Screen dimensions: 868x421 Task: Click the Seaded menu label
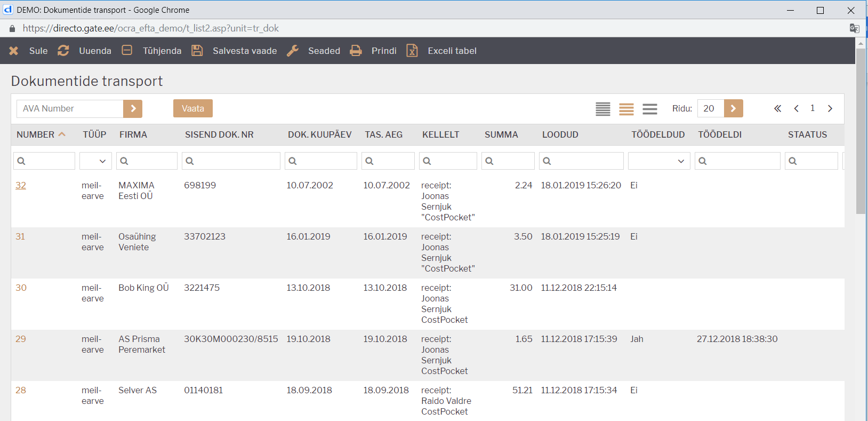(x=324, y=51)
